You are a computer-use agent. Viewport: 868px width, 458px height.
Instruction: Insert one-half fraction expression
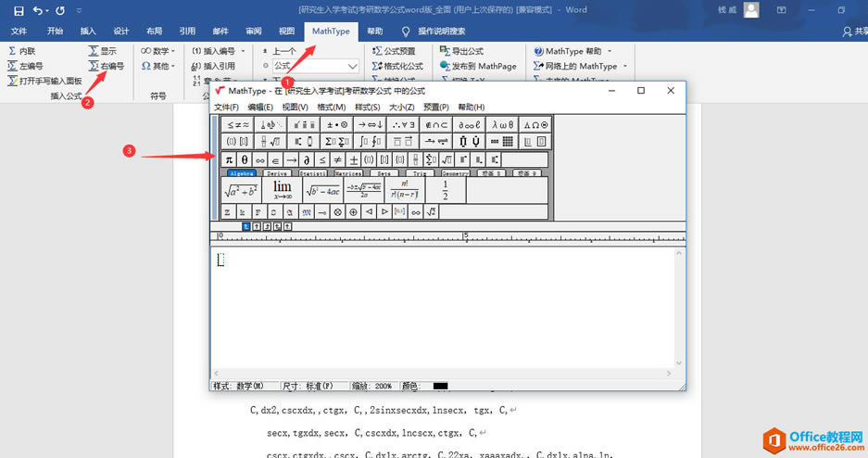click(x=446, y=190)
